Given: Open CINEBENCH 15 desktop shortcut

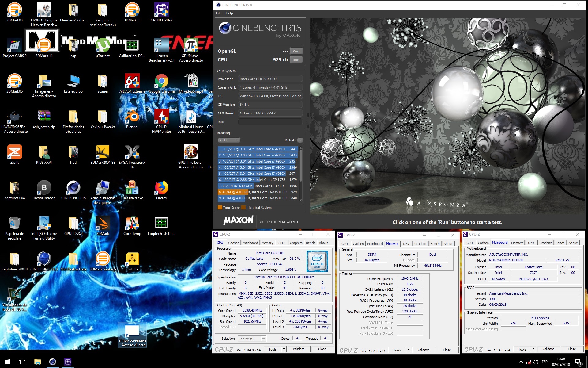Looking at the screenshot, I should point(73,190).
